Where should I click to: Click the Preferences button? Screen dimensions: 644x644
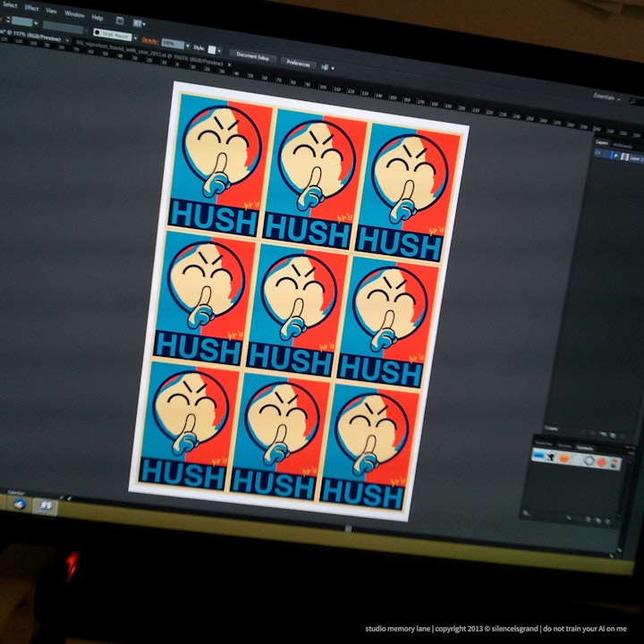click(x=299, y=62)
